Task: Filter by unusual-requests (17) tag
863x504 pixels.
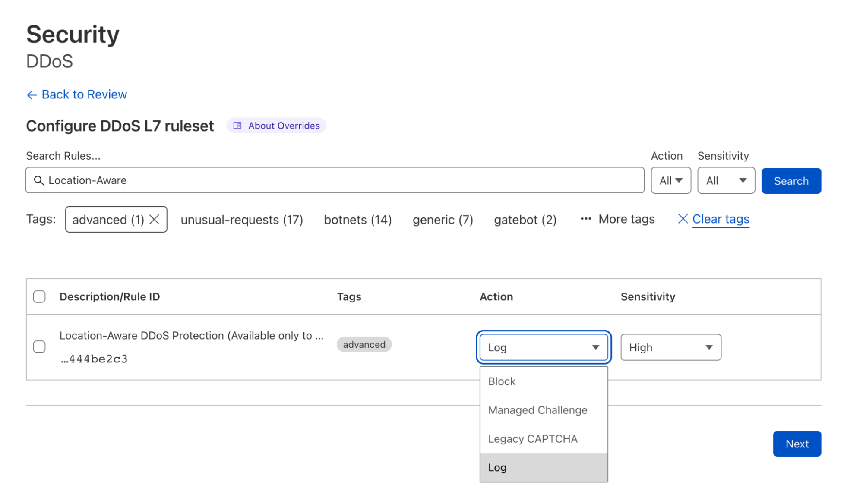Action: (242, 220)
